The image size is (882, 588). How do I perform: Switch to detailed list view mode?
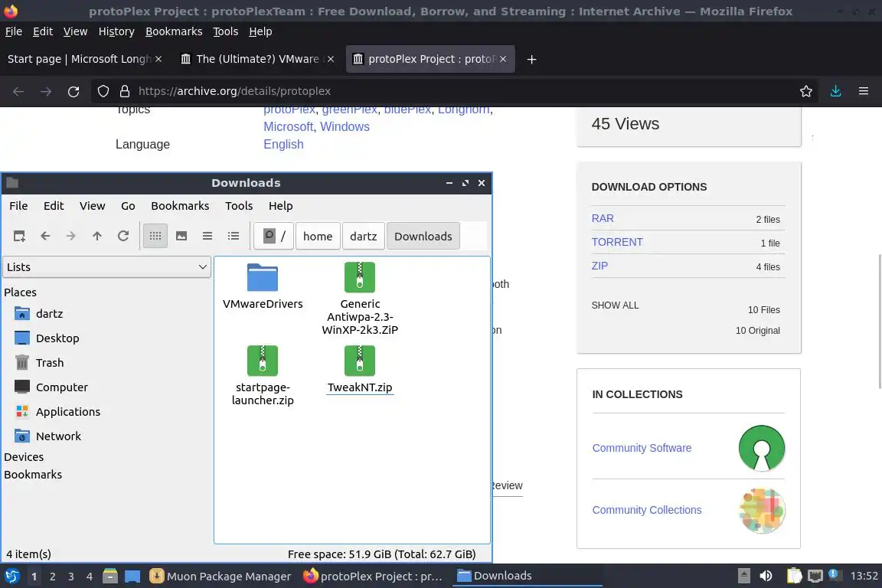click(x=234, y=237)
